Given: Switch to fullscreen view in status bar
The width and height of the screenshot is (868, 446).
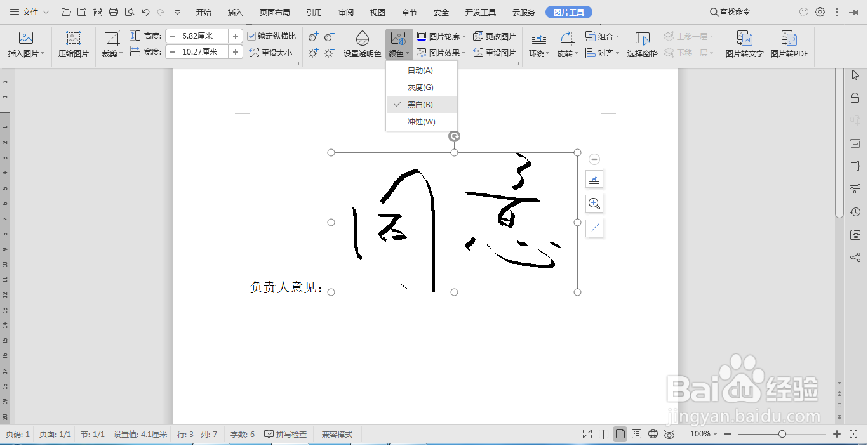Looking at the screenshot, I should (x=588, y=434).
